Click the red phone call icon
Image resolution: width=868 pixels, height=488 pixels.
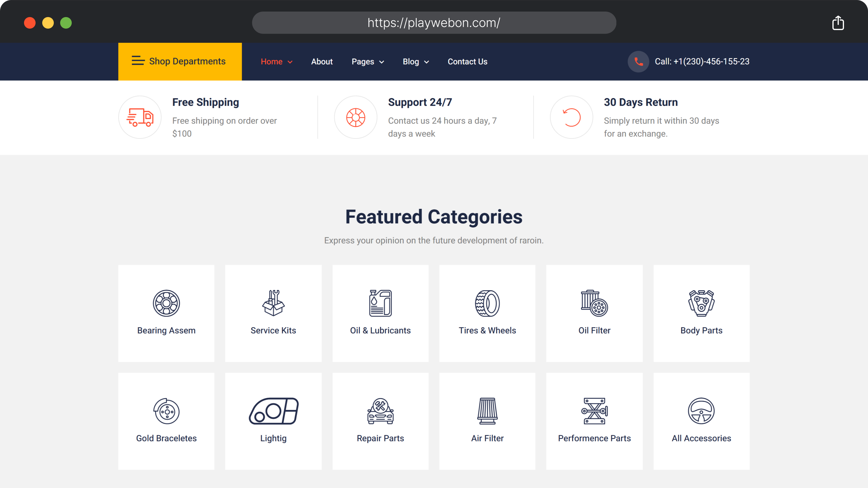pos(638,62)
